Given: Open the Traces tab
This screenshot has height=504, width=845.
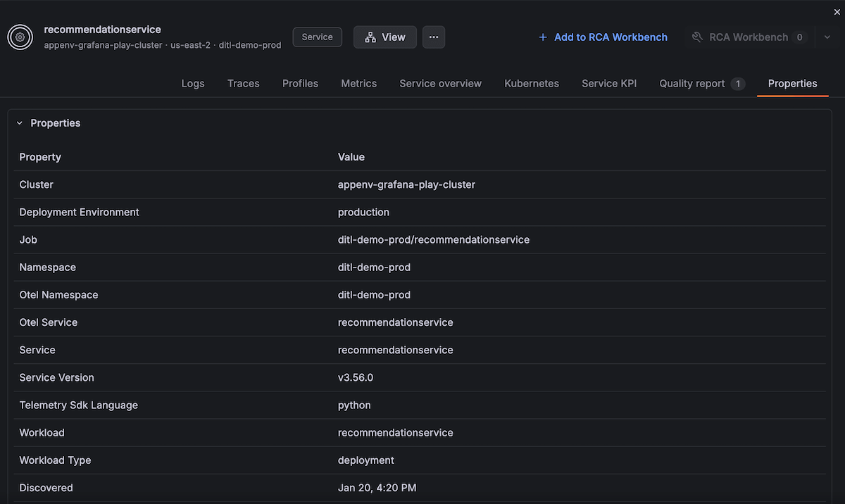Looking at the screenshot, I should pos(243,83).
